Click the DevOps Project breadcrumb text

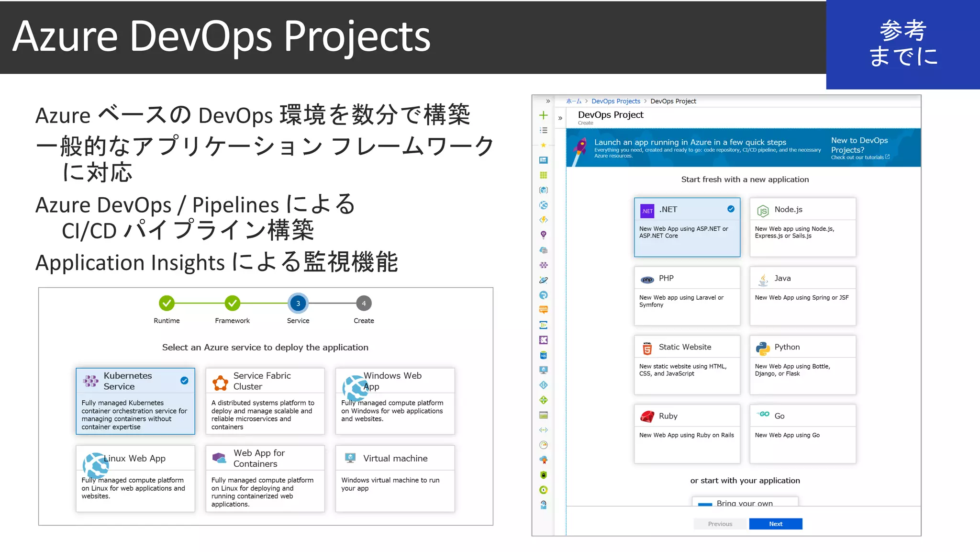tap(673, 101)
